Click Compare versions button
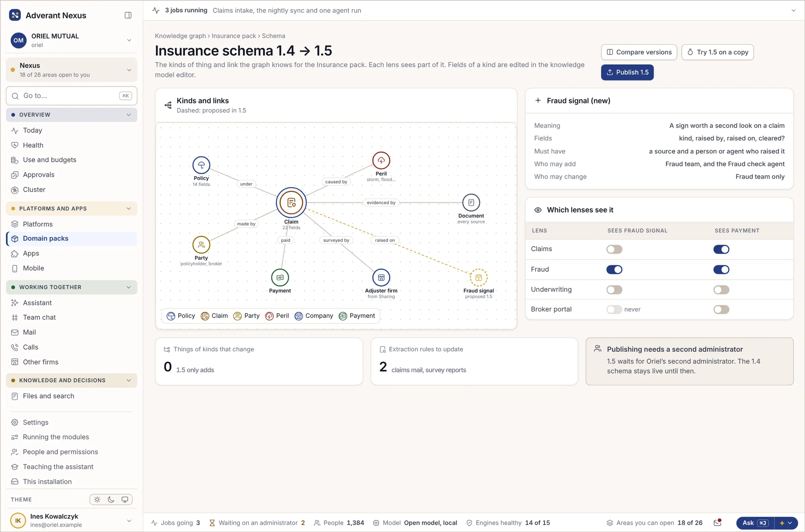 pos(639,52)
